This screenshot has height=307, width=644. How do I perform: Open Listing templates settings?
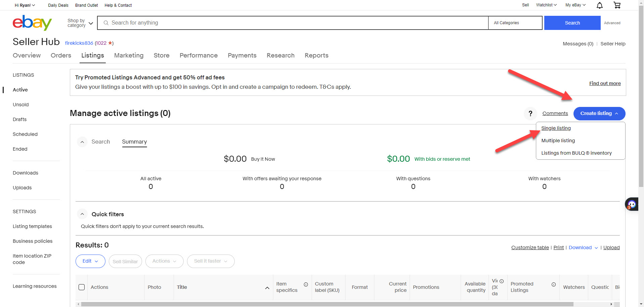[32, 226]
